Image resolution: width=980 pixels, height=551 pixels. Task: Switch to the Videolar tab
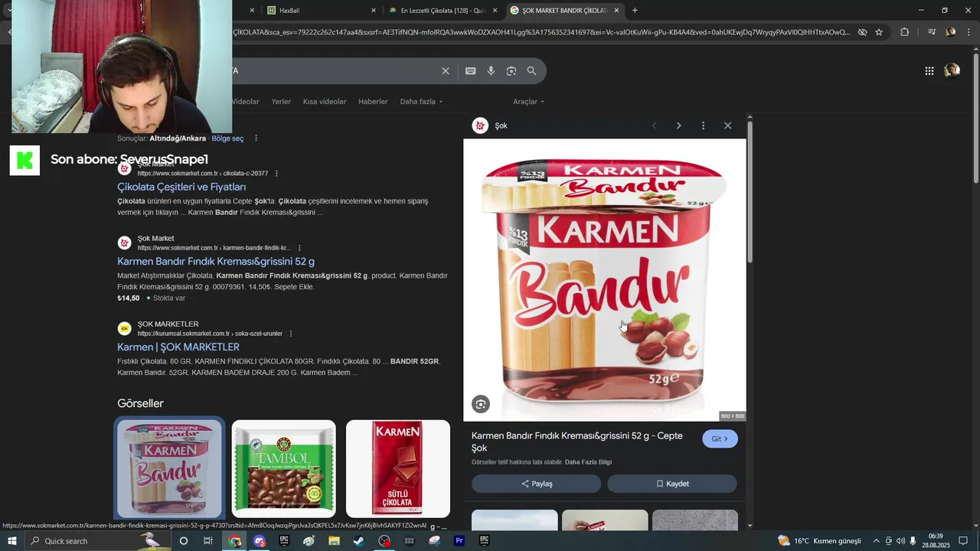tap(245, 102)
